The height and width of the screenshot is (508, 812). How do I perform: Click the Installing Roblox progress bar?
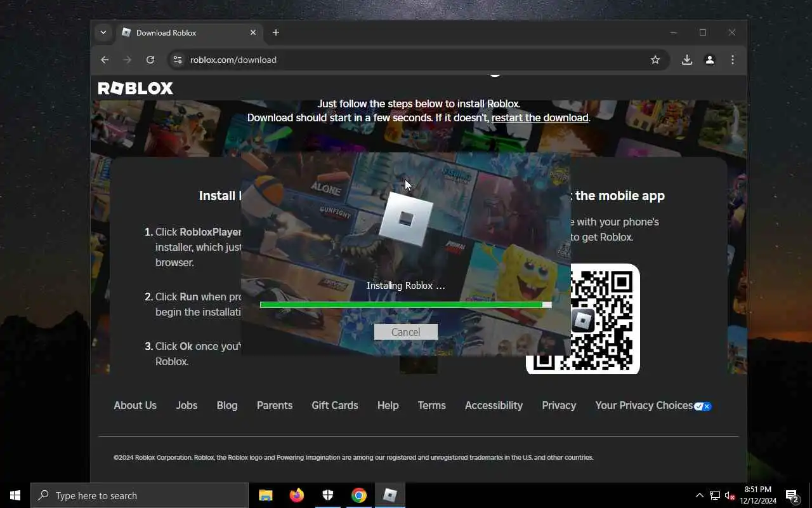point(405,305)
